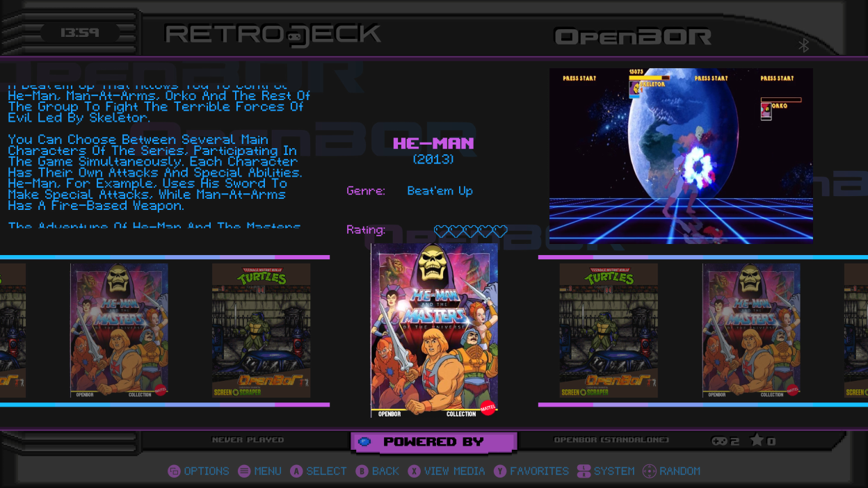This screenshot has width=868, height=488.
Task: Click the Genre: label
Action: (x=366, y=190)
